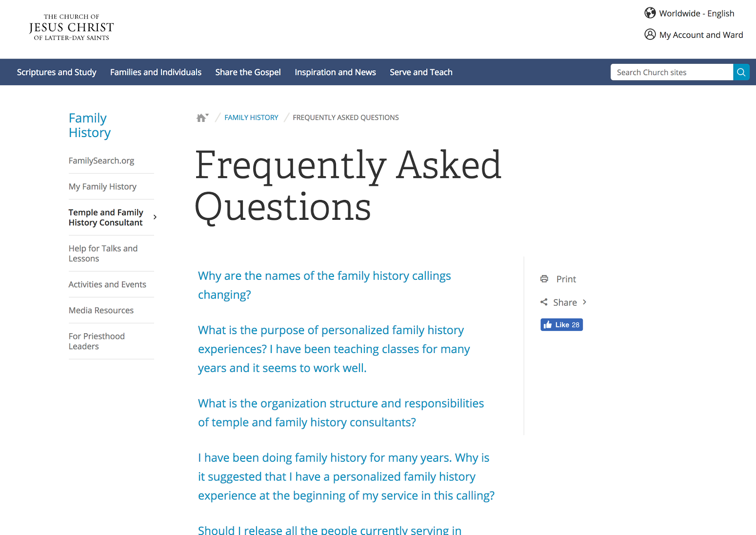Go to Family History breadcrumb link
The width and height of the screenshot is (756, 535).
click(251, 118)
